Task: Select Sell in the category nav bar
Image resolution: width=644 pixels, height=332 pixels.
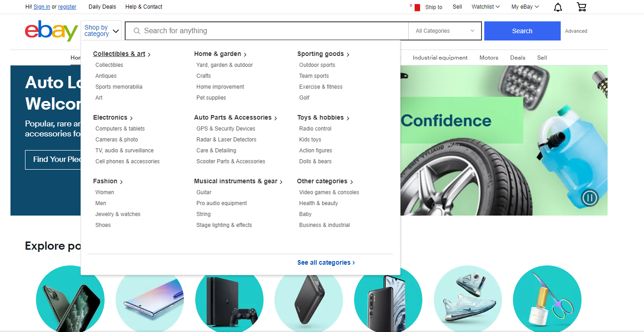Action: 542,58
